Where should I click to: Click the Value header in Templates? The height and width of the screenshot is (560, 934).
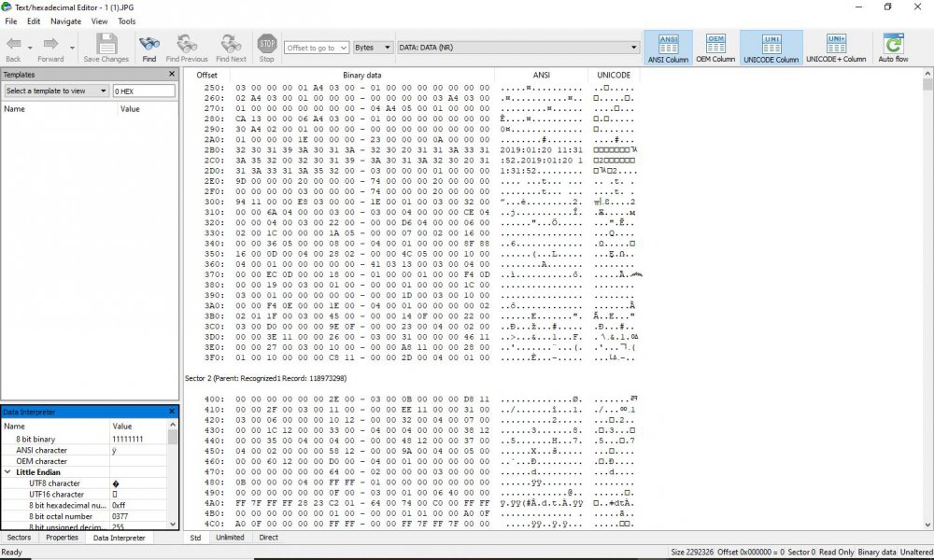tap(130, 109)
